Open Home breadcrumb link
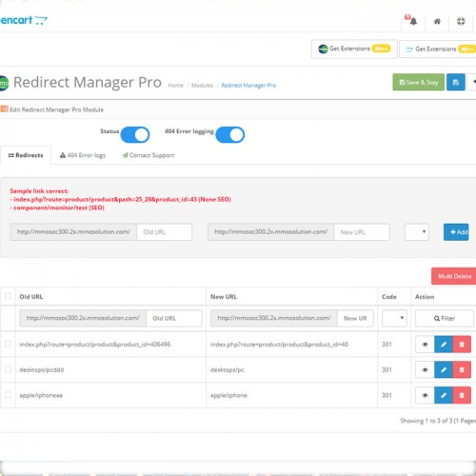The height and width of the screenshot is (476, 476). (176, 86)
